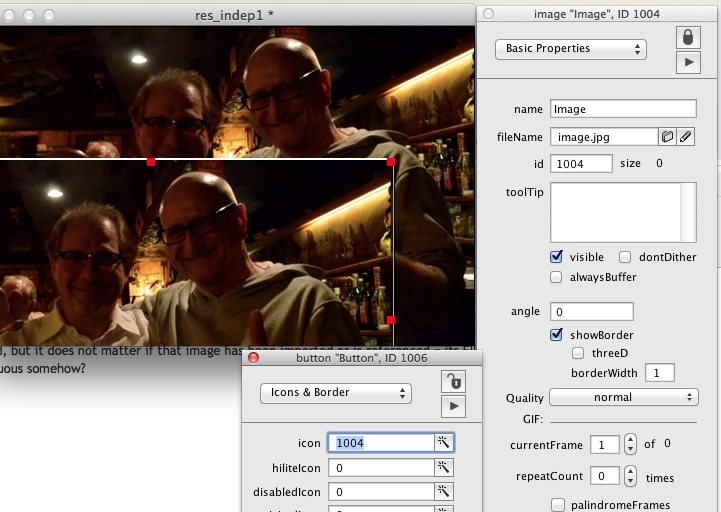The width and height of the screenshot is (721, 512).
Task: Click the magic wand beside hiliteIcon field
Action: 444,467
